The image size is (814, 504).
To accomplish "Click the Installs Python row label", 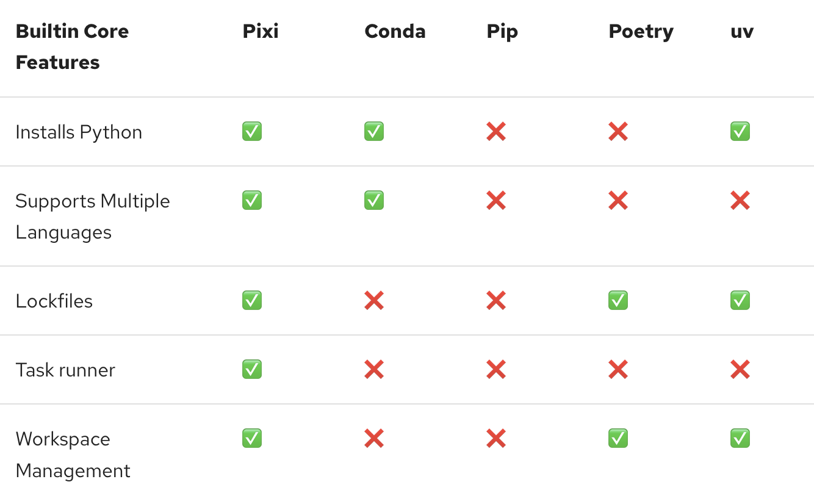I will click(79, 132).
